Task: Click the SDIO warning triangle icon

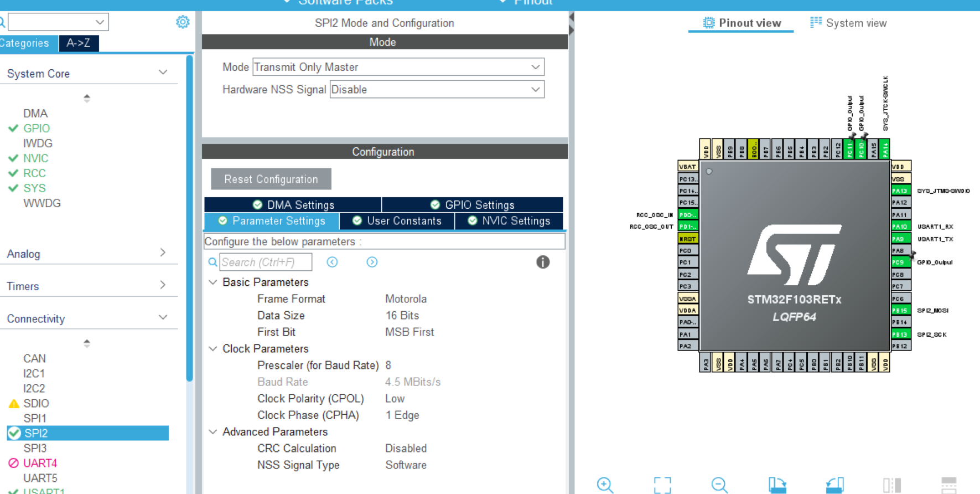Action: [14, 403]
